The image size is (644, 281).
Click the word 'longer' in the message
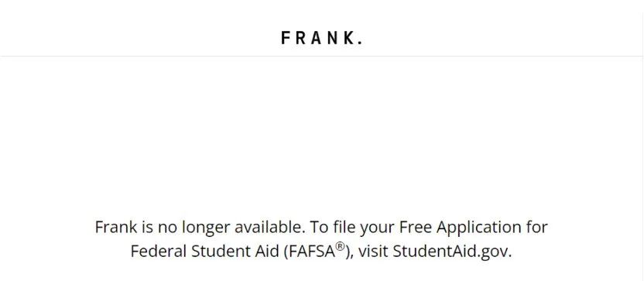(x=205, y=228)
